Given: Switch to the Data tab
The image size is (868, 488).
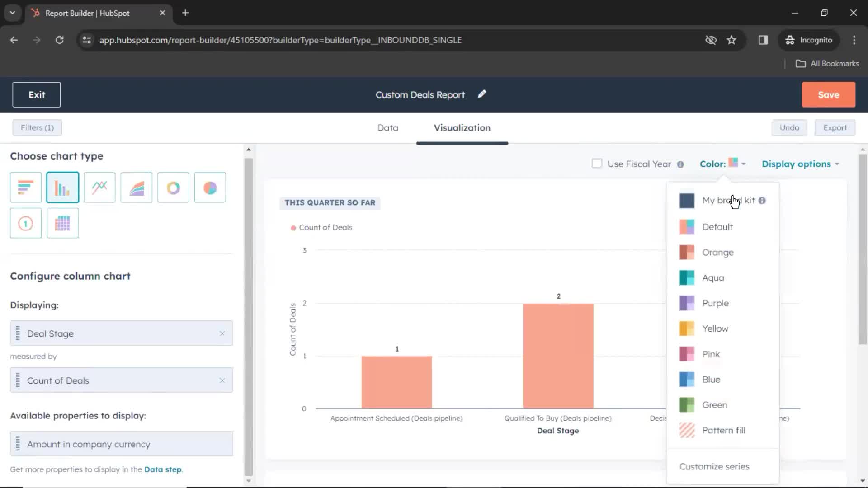Looking at the screenshot, I should [x=388, y=128].
